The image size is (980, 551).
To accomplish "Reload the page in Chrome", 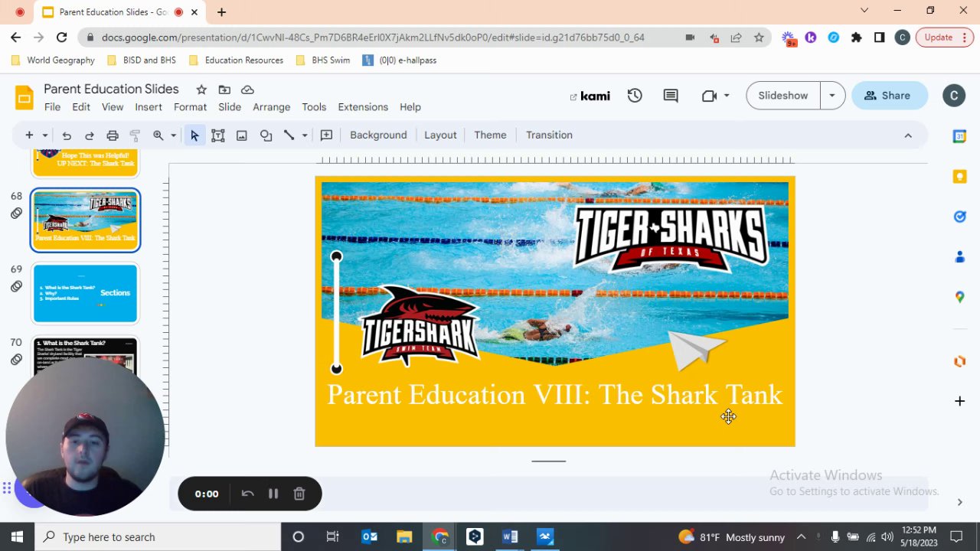I will pos(61,37).
